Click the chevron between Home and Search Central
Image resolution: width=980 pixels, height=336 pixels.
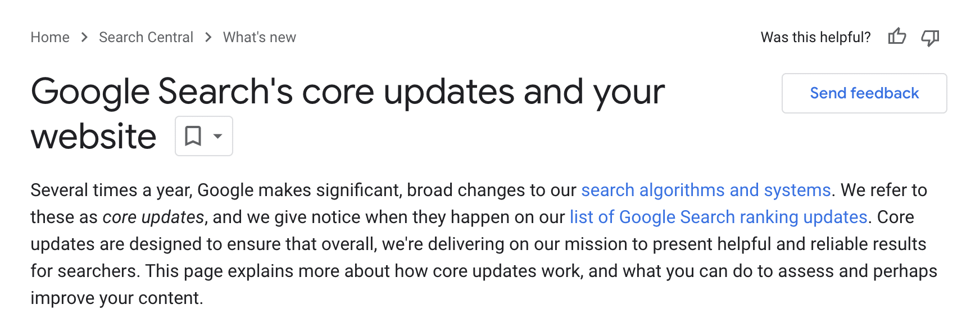pyautogui.click(x=84, y=37)
